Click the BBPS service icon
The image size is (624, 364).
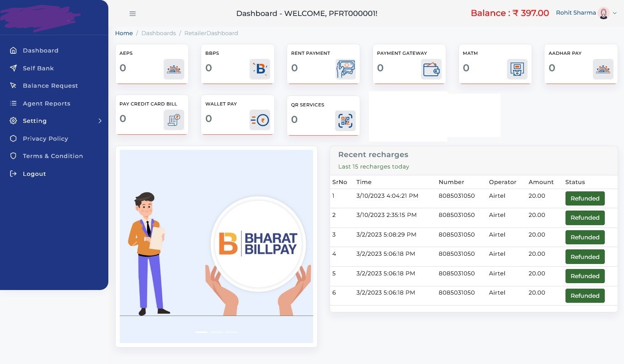click(x=260, y=69)
